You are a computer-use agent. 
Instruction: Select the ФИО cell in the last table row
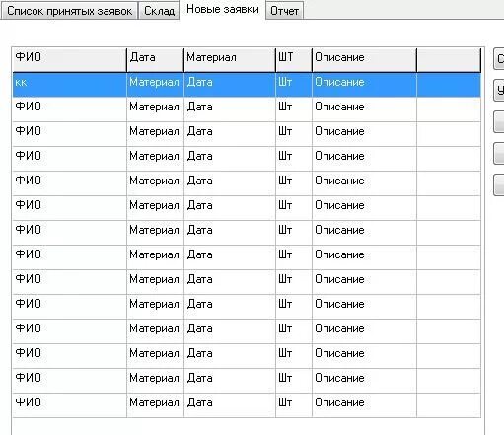click(69, 405)
